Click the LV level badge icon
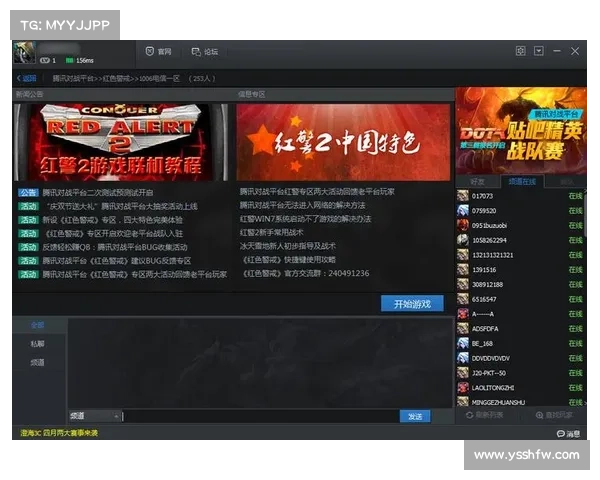600x480 pixels. (x=45, y=60)
